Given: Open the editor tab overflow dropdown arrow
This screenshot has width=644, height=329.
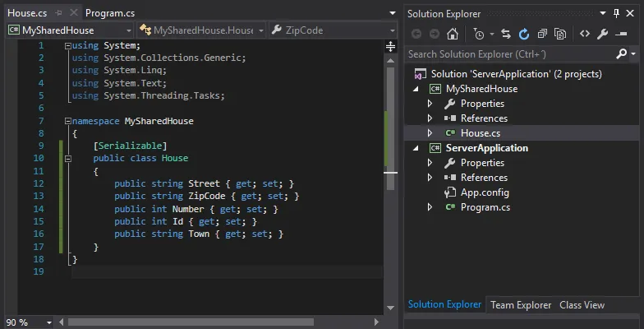Looking at the screenshot, I should tap(393, 13).
